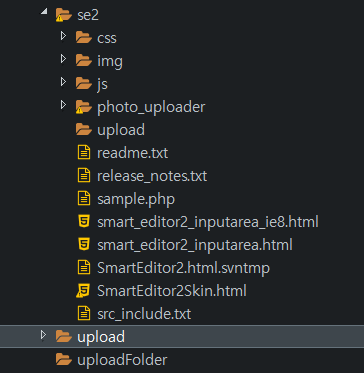
Task: Click the css folder icon
Action: (x=84, y=38)
